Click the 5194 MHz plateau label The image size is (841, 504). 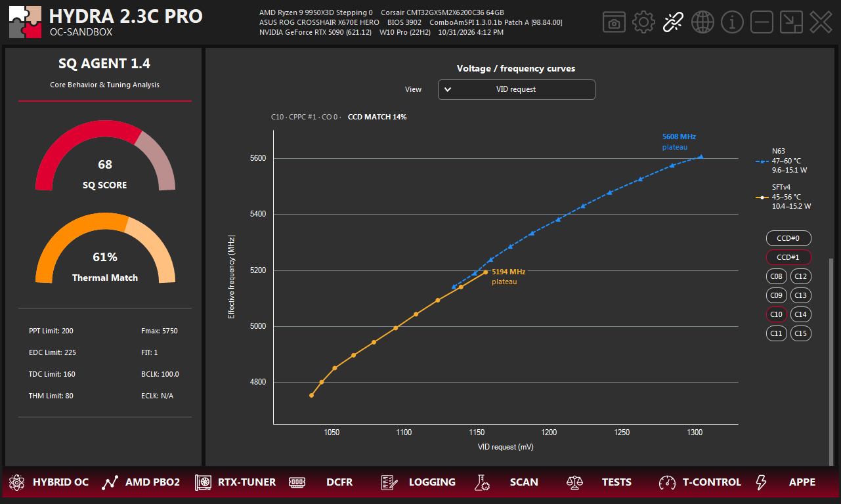tap(508, 276)
